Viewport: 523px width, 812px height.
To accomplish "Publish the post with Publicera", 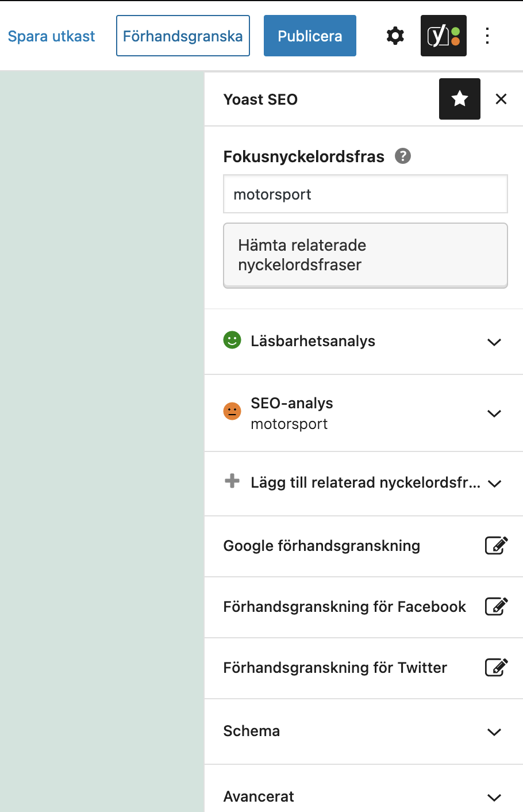I will (x=310, y=36).
